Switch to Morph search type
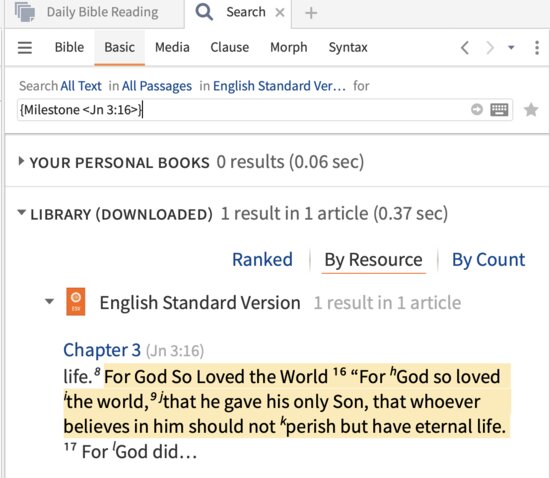The image size is (550, 478). [289, 47]
